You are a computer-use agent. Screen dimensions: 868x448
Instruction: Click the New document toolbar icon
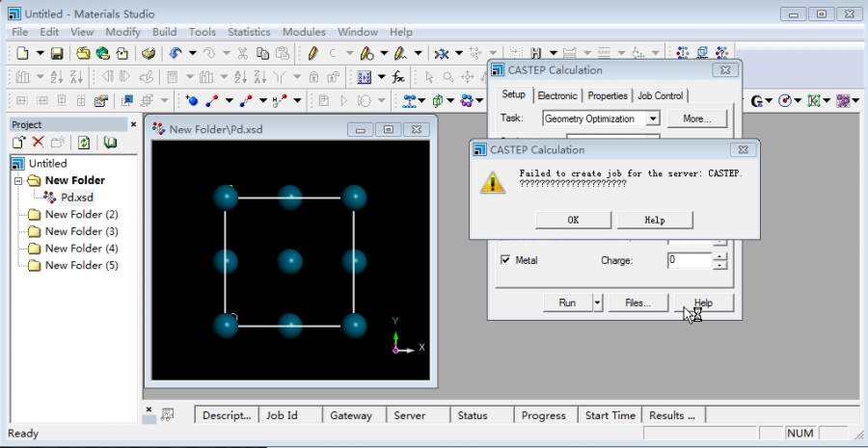click(22, 54)
